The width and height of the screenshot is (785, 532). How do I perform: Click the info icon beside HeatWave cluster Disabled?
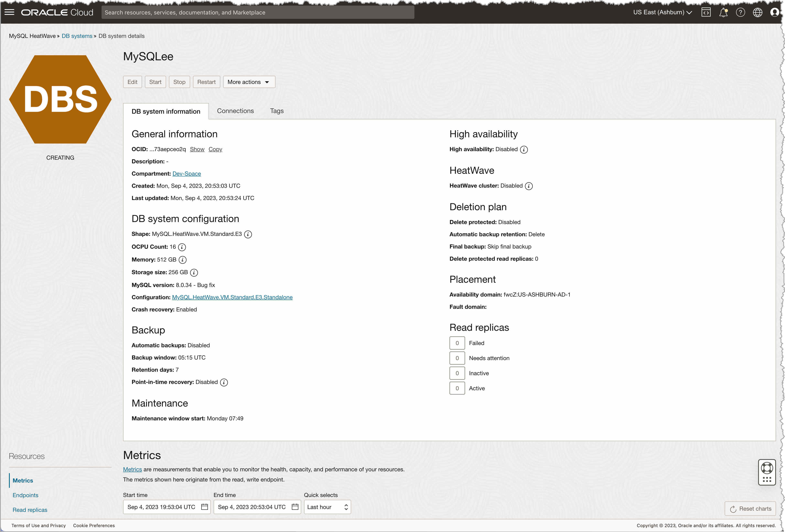(x=529, y=186)
